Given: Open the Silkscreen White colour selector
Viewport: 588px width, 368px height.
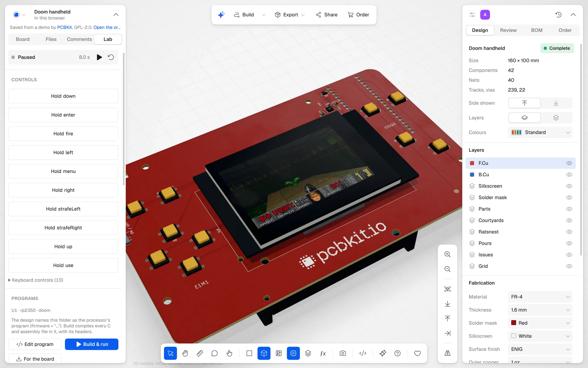Looking at the screenshot, I should click(540, 336).
